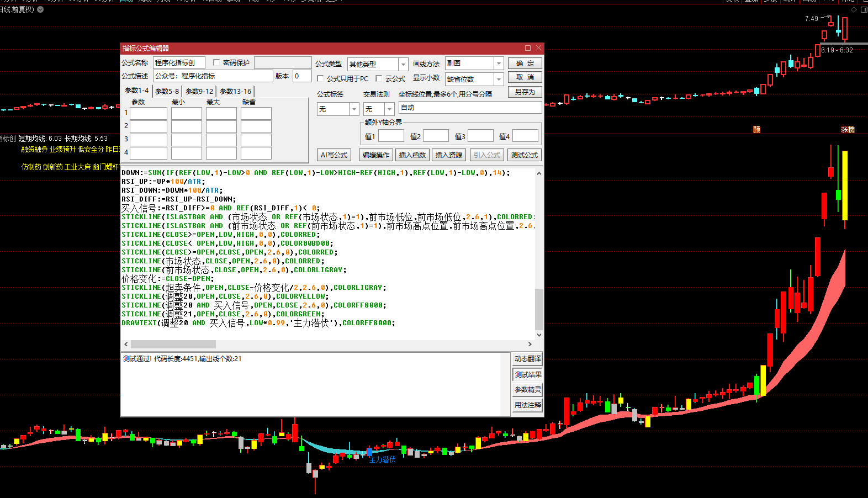Click the code editor's vertical scrollbar thumb
This screenshot has width=868, height=498.
click(x=539, y=309)
